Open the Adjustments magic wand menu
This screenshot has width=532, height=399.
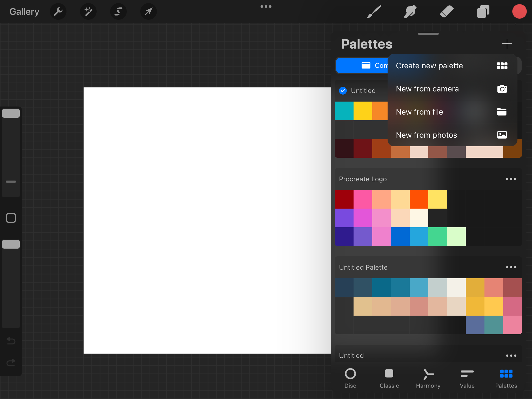point(88,11)
